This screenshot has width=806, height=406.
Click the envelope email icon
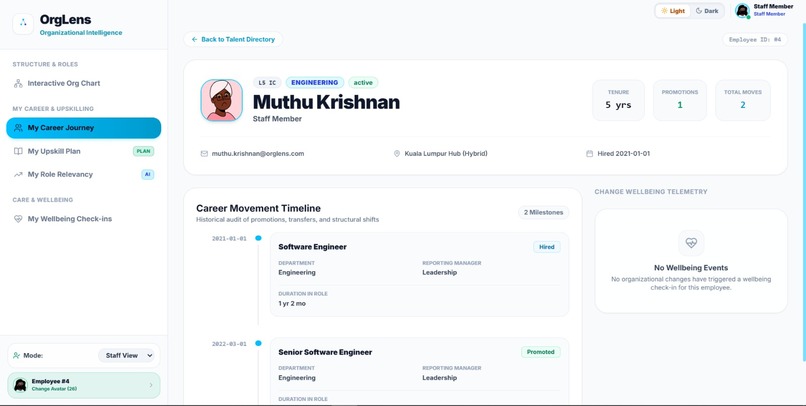204,154
